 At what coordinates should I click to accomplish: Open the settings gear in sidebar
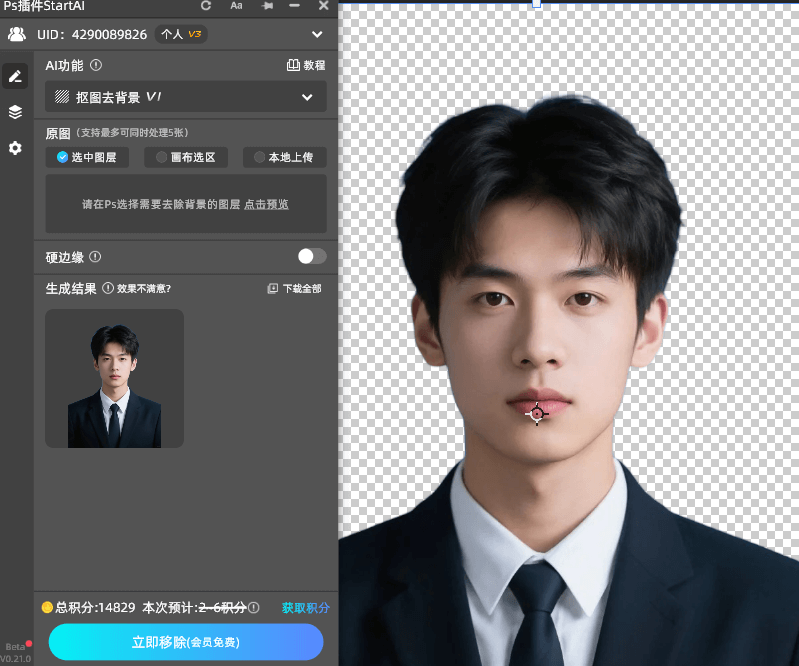(15, 148)
